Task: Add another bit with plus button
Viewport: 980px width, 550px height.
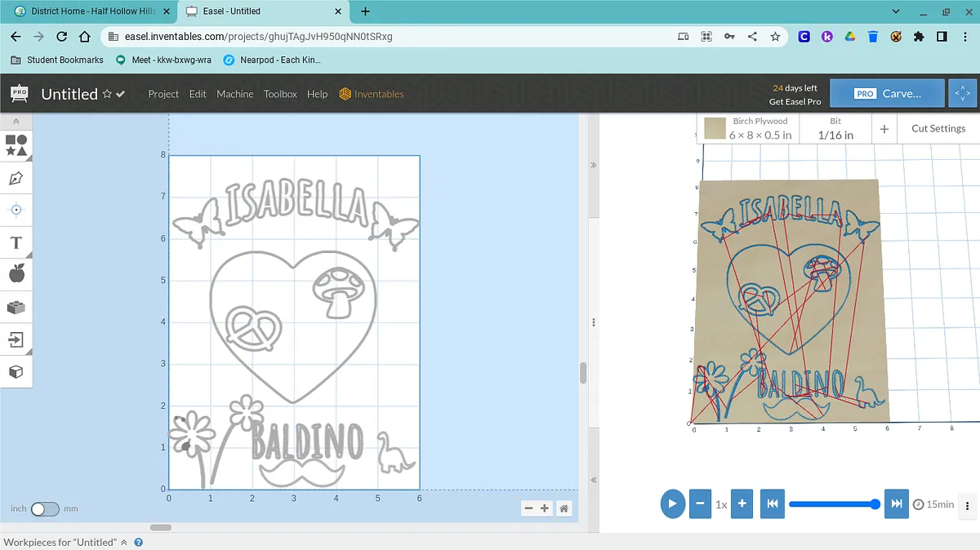Action: pos(884,129)
